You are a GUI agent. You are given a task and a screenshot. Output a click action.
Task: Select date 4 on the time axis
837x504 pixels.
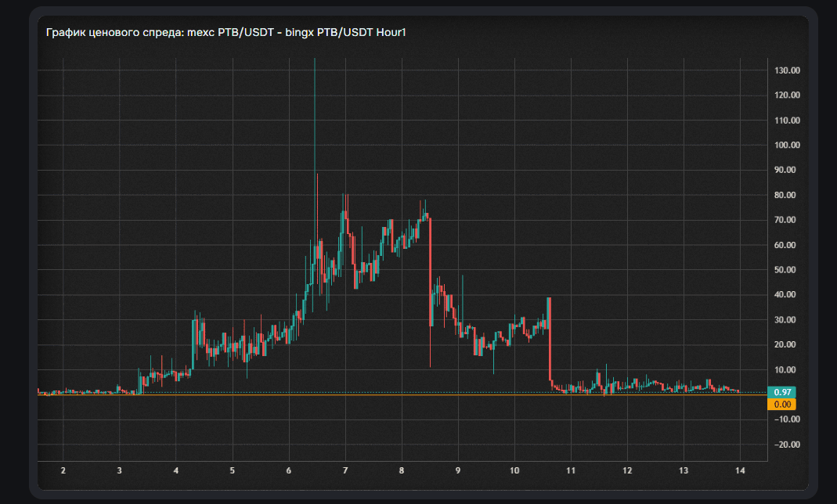click(176, 471)
